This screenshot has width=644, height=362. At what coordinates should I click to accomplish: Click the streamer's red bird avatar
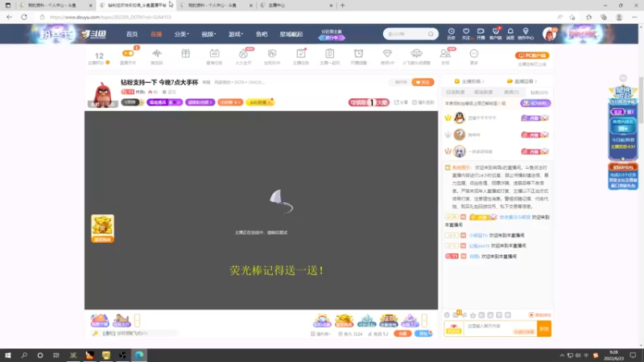[x=103, y=93]
